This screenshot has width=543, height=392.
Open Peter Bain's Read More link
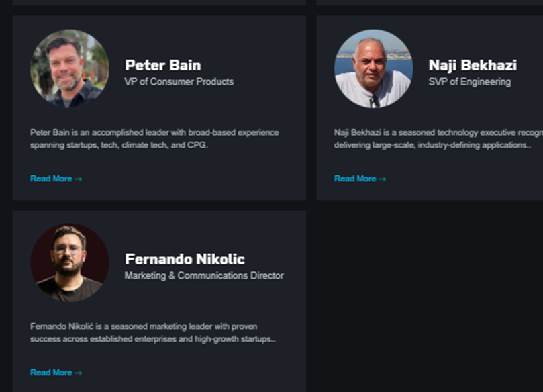(51, 179)
